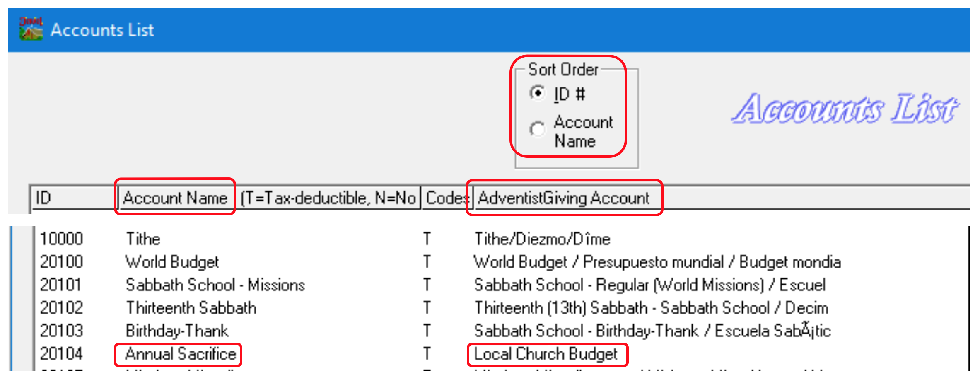Select the Birthday-Thank account
This screenshot has width=980, height=387.
(177, 331)
